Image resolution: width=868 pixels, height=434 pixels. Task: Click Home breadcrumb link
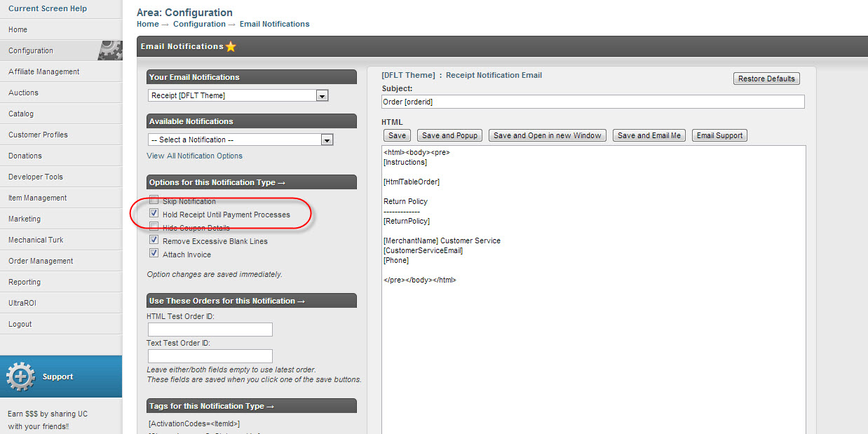148,24
